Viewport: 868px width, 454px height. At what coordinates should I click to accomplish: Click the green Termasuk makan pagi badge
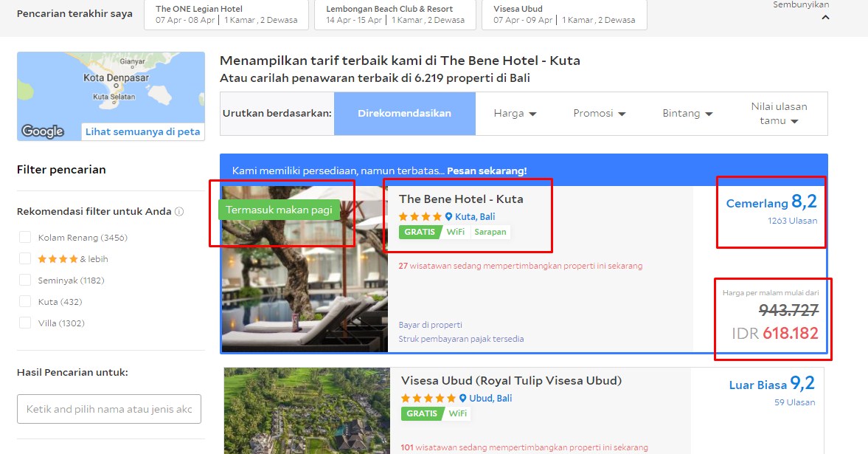(279, 210)
